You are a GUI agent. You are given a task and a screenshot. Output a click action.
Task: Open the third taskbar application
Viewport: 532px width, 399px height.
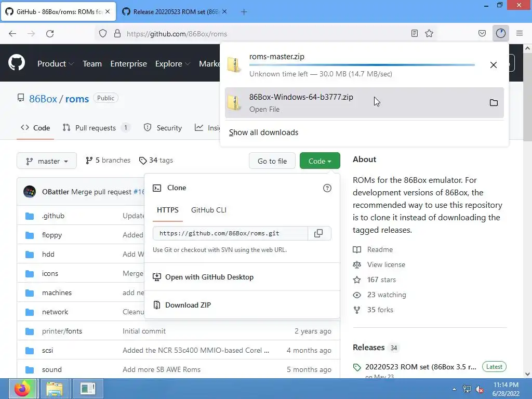[88, 389]
